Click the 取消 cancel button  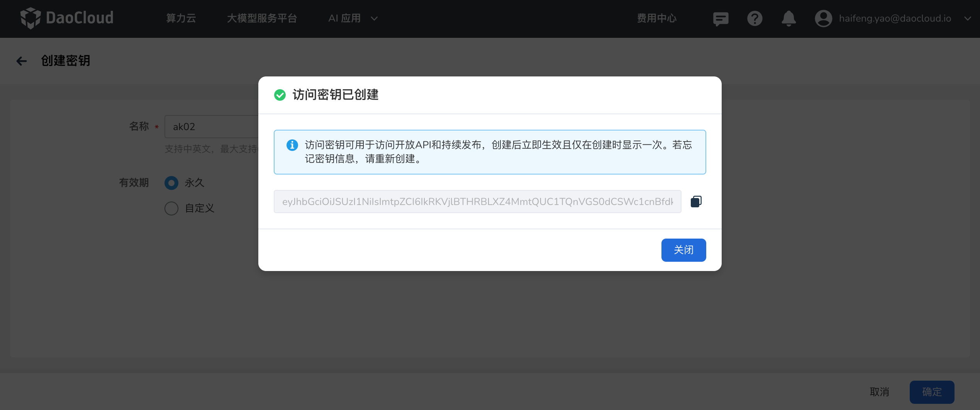point(879,392)
